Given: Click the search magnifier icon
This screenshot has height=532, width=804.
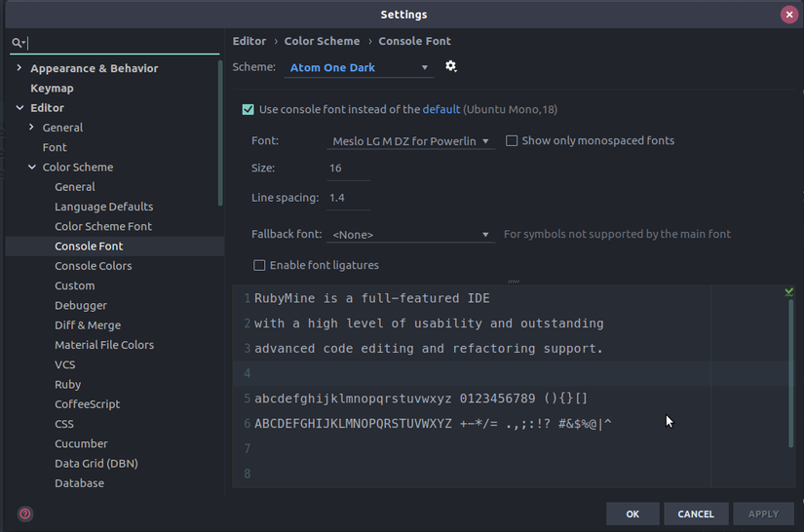Looking at the screenshot, I should 18,43.
